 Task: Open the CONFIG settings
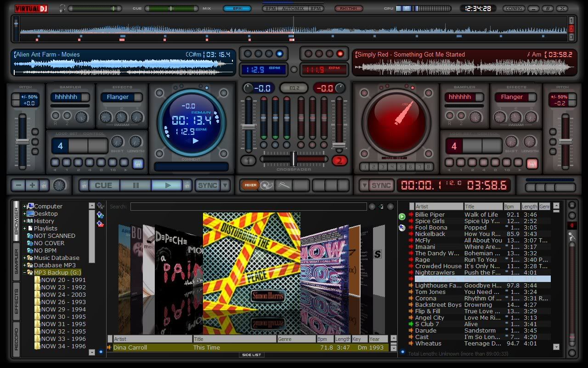[514, 8]
